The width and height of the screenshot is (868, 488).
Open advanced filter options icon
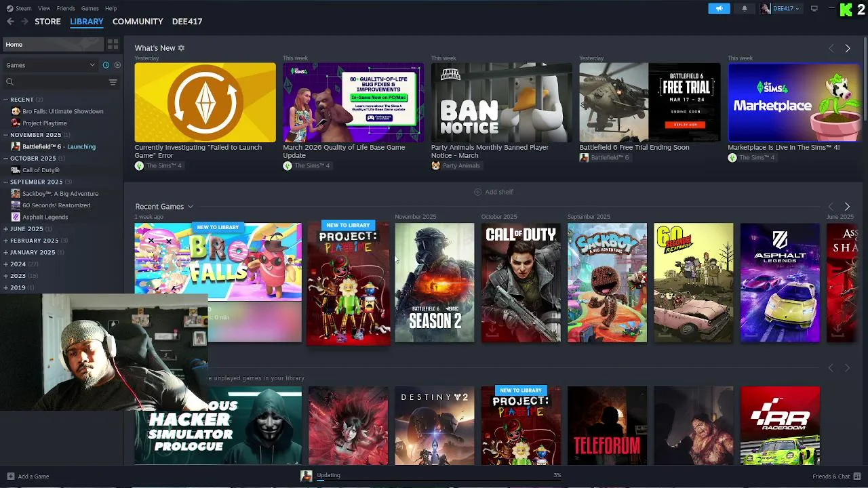pos(113,82)
